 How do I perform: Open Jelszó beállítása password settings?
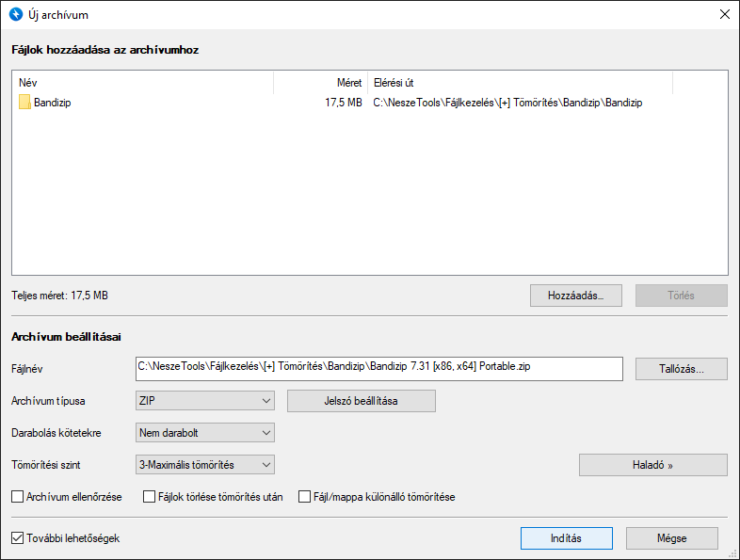pos(361,401)
